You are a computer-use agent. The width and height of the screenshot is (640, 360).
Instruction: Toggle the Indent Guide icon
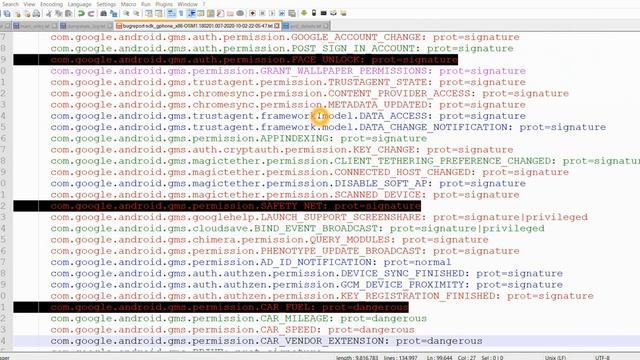191,13
